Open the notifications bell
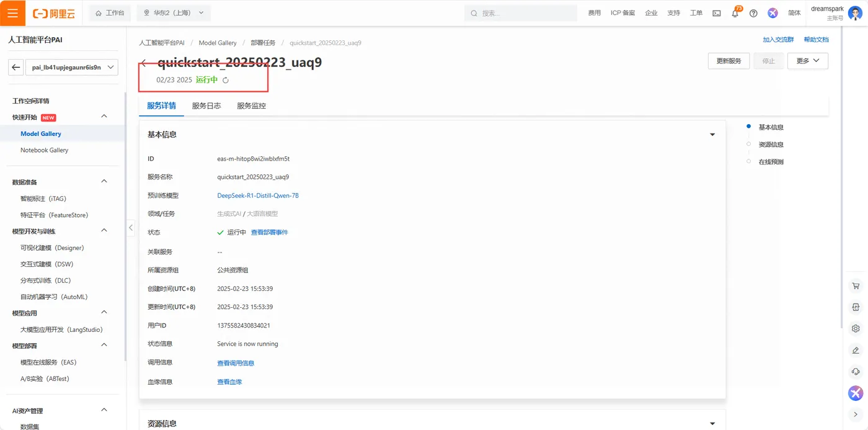This screenshot has width=868, height=430. click(x=735, y=13)
